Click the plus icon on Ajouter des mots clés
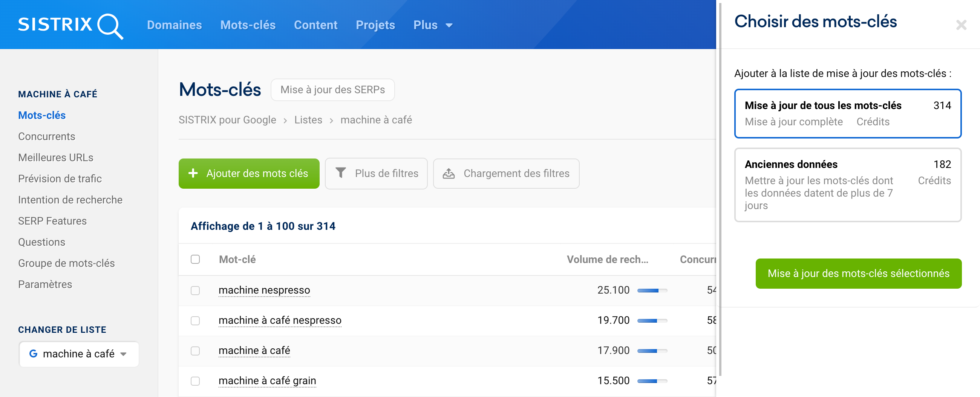 pos(193,173)
